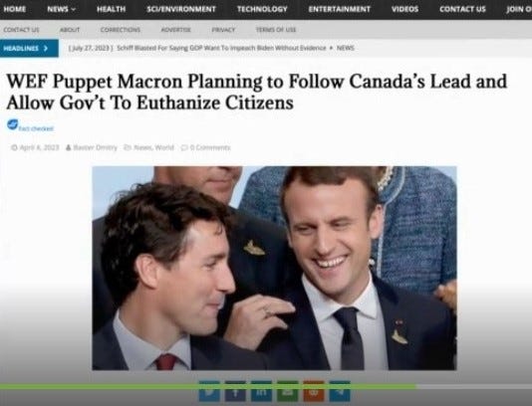The image size is (532, 406).
Task: Open the Corrections page link
Action: 121,30
